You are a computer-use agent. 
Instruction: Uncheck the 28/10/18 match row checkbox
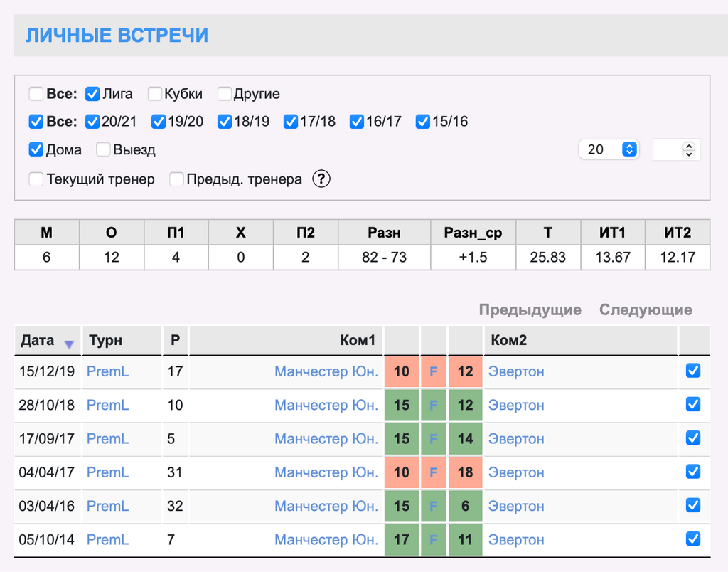[693, 404]
